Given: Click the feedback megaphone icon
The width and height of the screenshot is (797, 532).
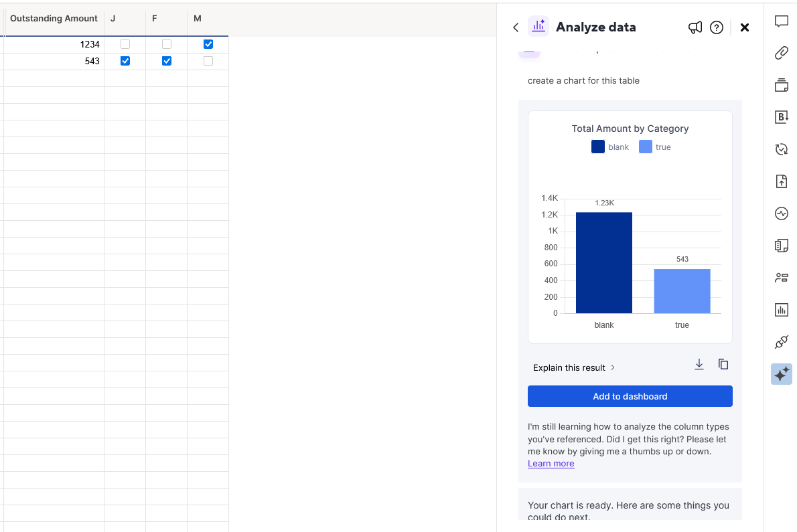Looking at the screenshot, I should 695,27.
